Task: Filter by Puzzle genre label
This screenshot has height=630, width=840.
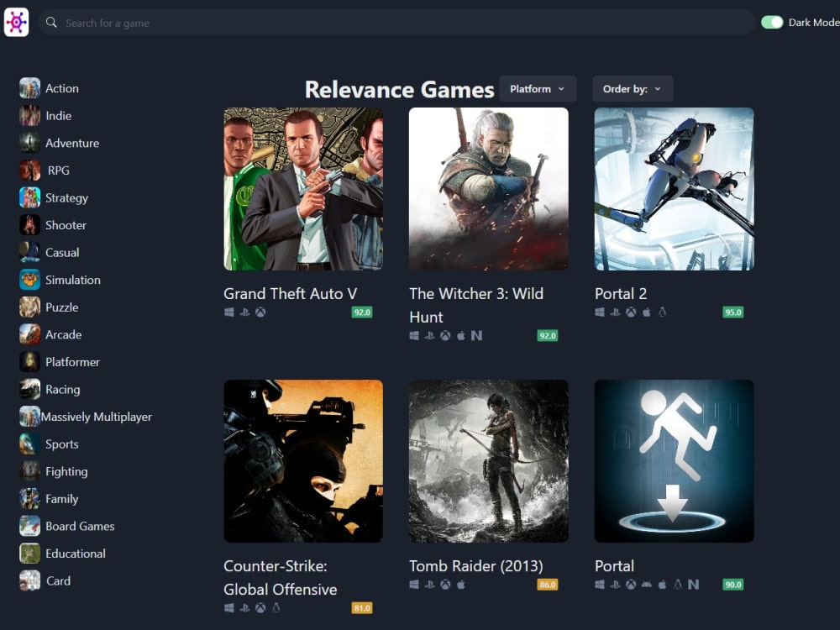Action: tap(61, 307)
